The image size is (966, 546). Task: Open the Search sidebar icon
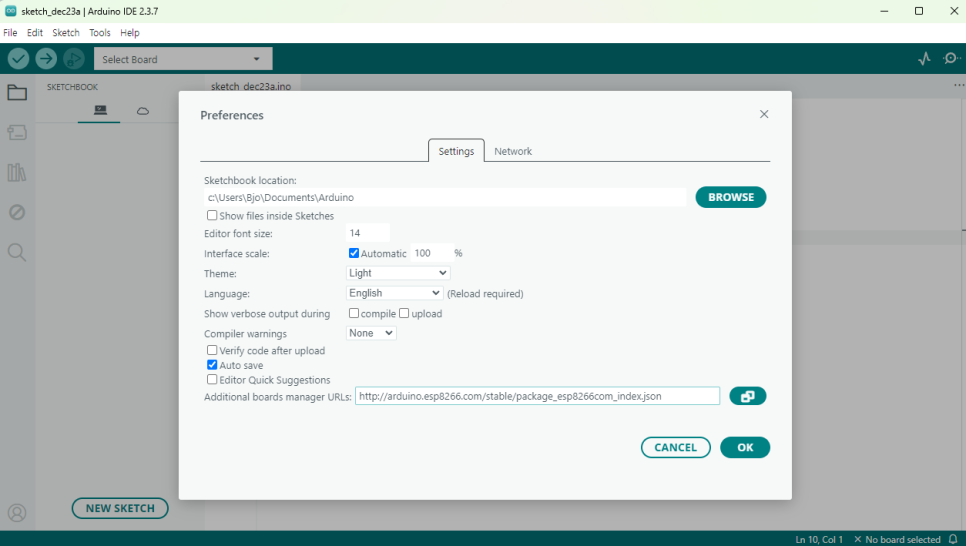pos(17,252)
